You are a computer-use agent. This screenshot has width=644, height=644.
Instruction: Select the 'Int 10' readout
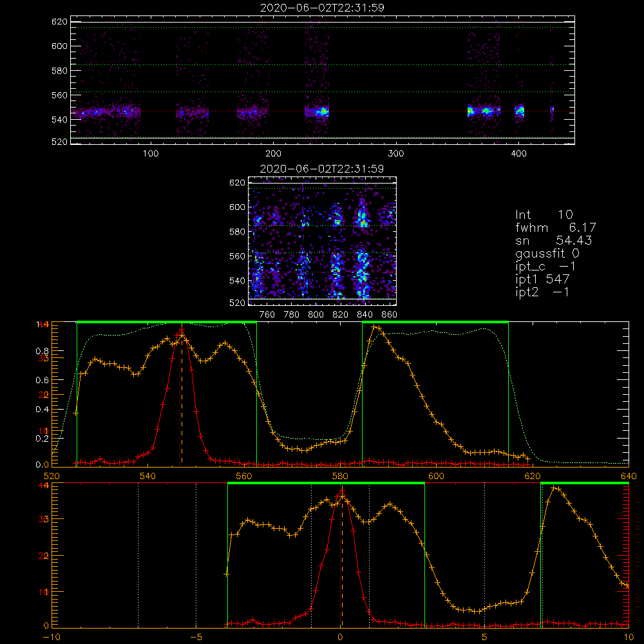[x=544, y=214]
